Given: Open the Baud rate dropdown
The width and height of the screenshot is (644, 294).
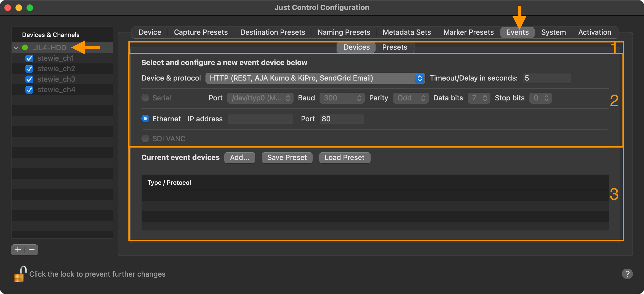Looking at the screenshot, I should (x=342, y=98).
